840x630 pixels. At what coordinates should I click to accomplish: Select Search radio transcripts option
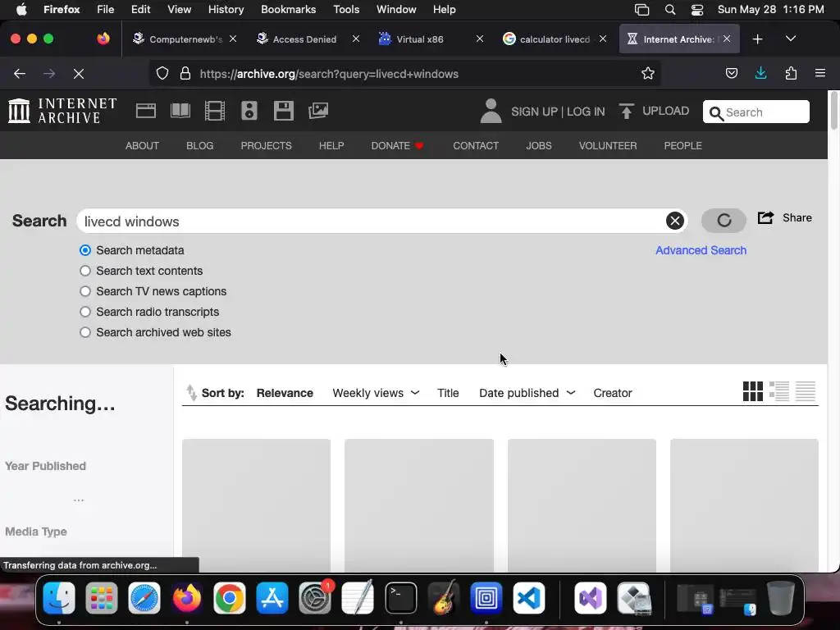click(x=85, y=312)
